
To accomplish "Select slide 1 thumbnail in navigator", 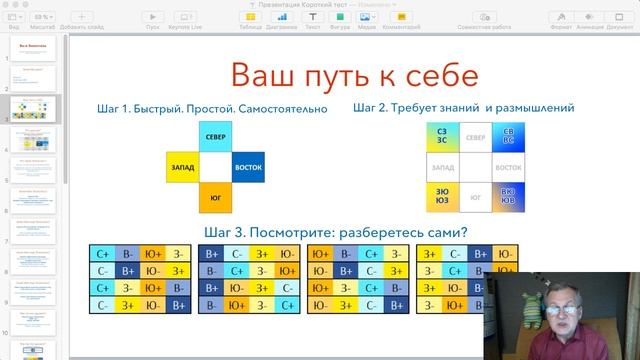I will (x=33, y=49).
